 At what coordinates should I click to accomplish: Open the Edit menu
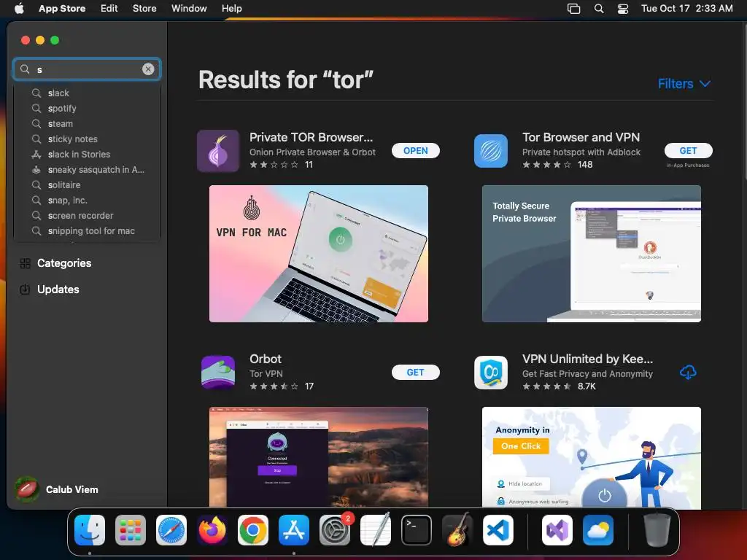pyautogui.click(x=109, y=8)
